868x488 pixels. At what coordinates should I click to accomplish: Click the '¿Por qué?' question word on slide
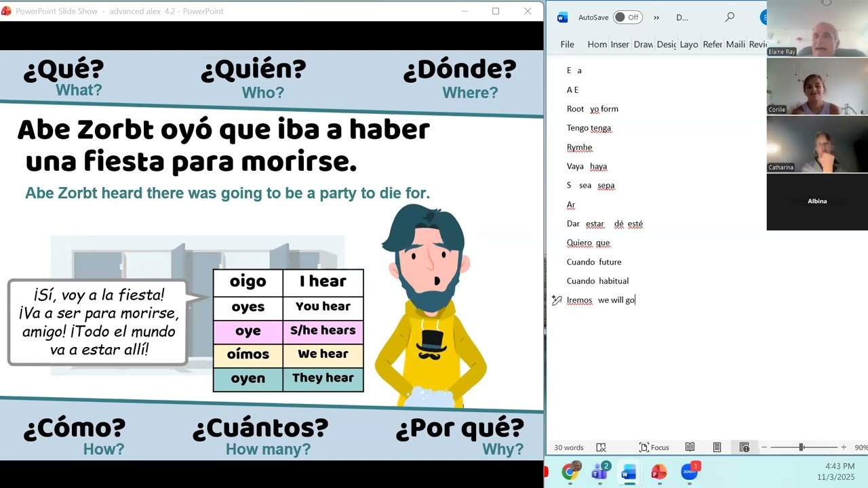tap(460, 428)
